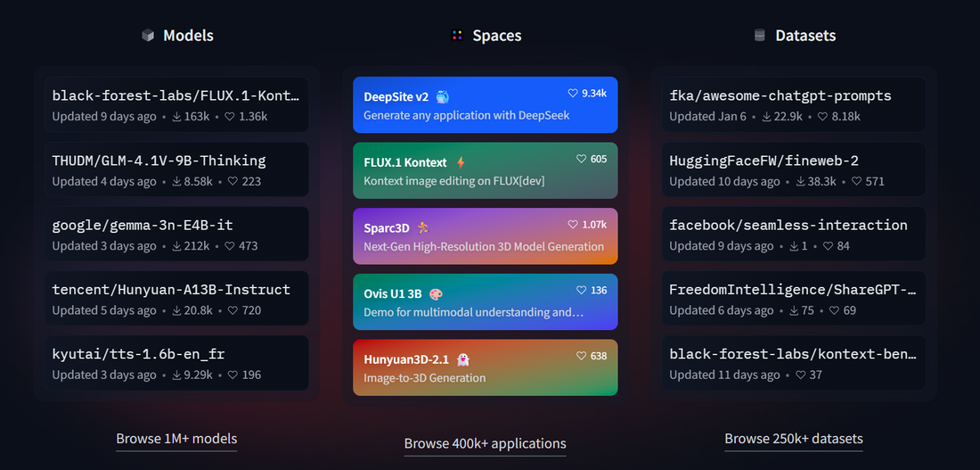The image size is (980, 470).
Task: Open the Browse 400k+ applications link
Action: (485, 443)
